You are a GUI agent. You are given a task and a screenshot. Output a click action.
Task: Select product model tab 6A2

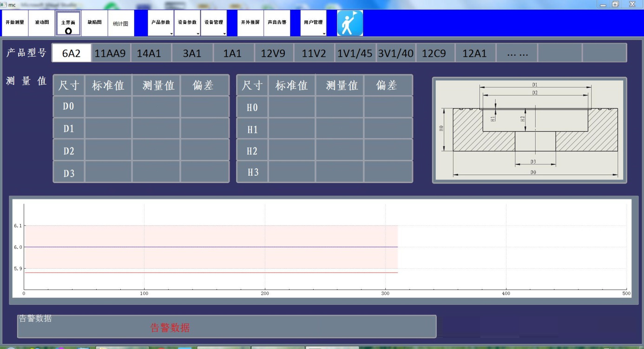(72, 53)
